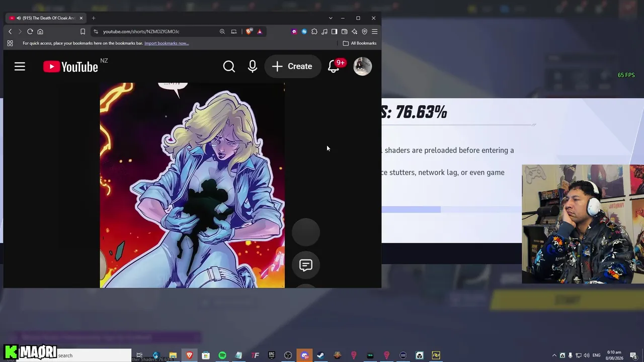Screen dimensions: 644x362
Task: Open the apps grid in bookmarks bar
Action: [10, 43]
